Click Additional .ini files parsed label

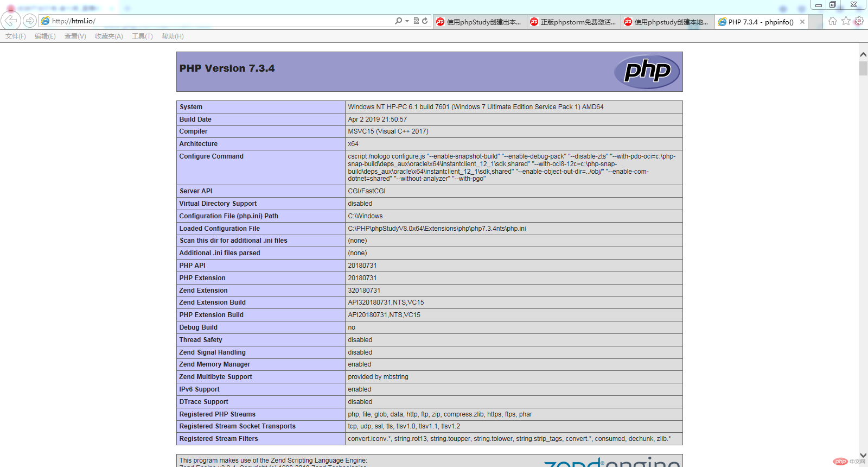tap(220, 253)
